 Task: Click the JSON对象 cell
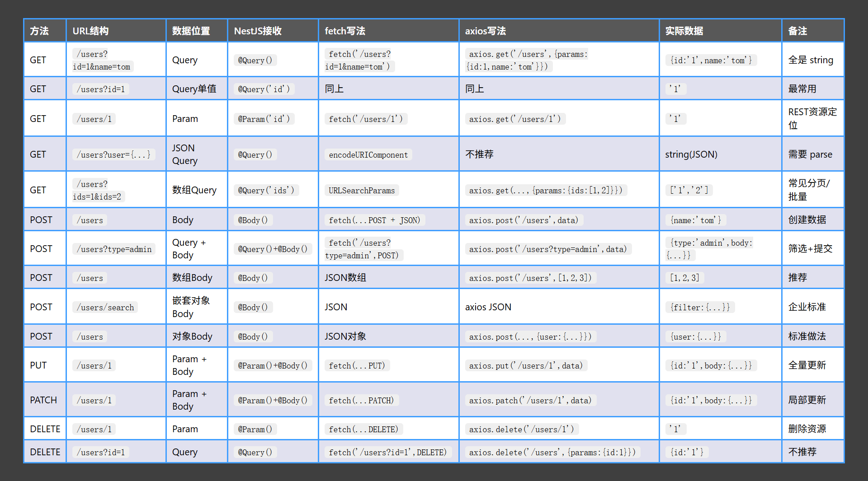389,336
